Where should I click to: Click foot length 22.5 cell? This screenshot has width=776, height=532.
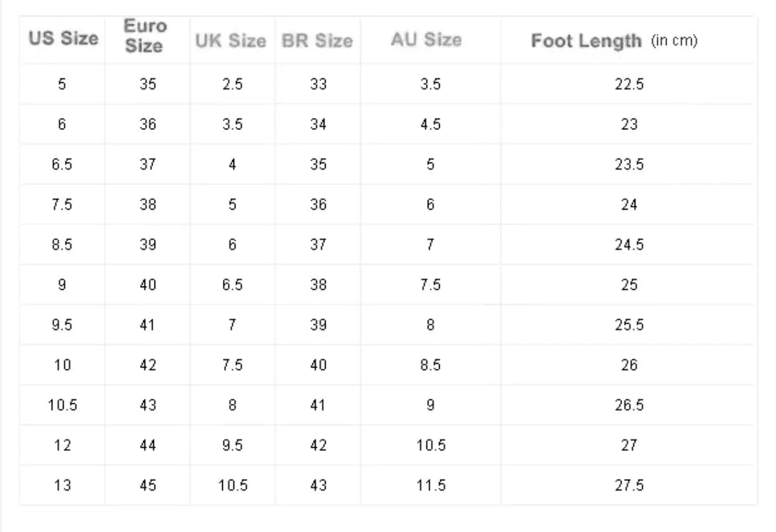[x=629, y=84]
